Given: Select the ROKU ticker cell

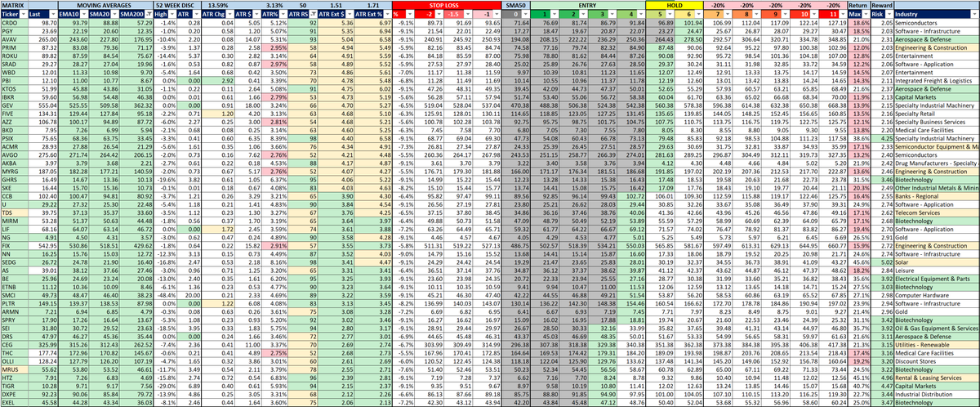Looking at the screenshot, I should 15,55.
